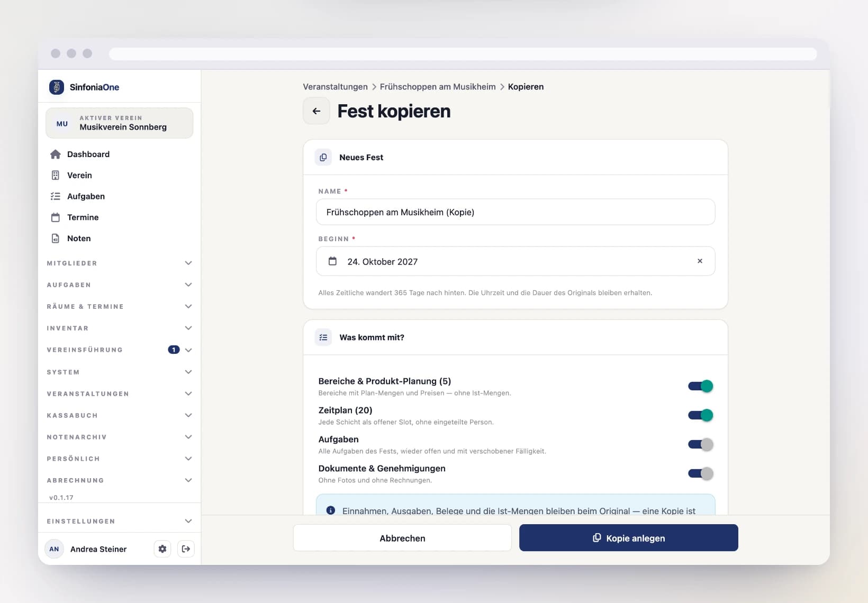Go back using the arrow button

pyautogui.click(x=317, y=111)
